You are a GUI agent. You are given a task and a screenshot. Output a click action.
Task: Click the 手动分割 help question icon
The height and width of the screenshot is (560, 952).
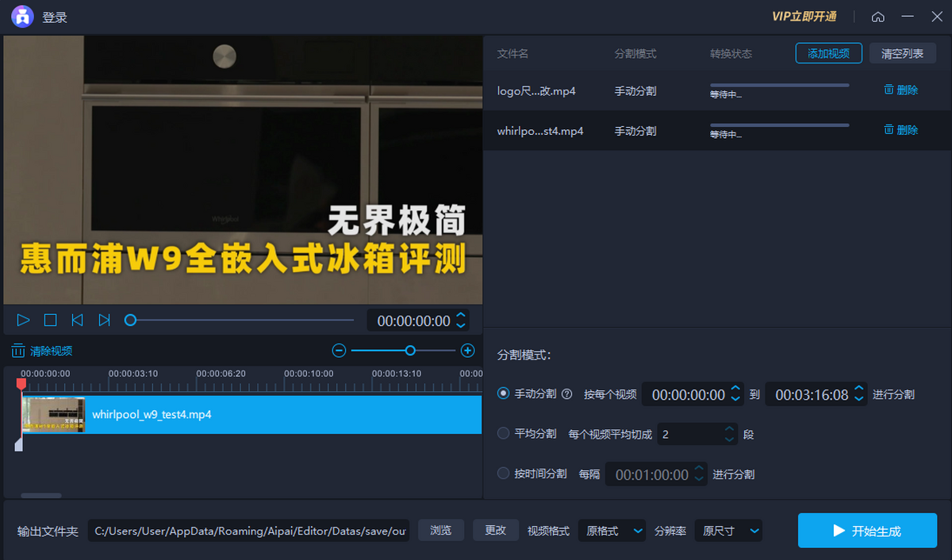click(566, 393)
